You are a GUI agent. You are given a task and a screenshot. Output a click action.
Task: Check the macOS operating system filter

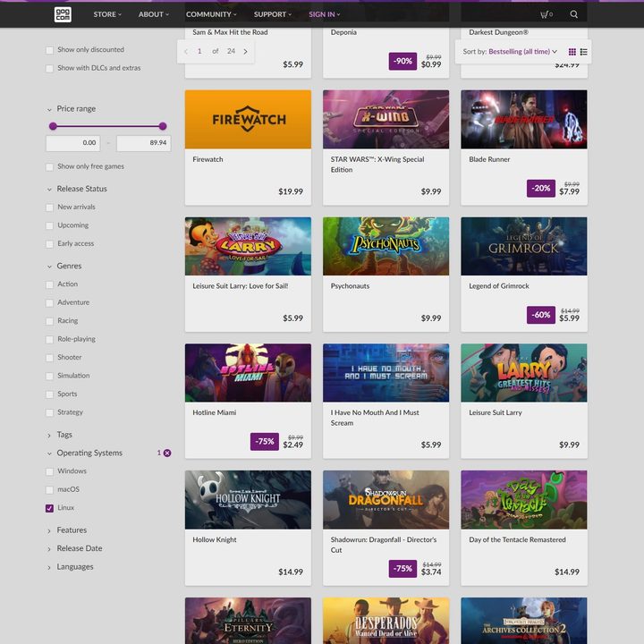point(49,490)
